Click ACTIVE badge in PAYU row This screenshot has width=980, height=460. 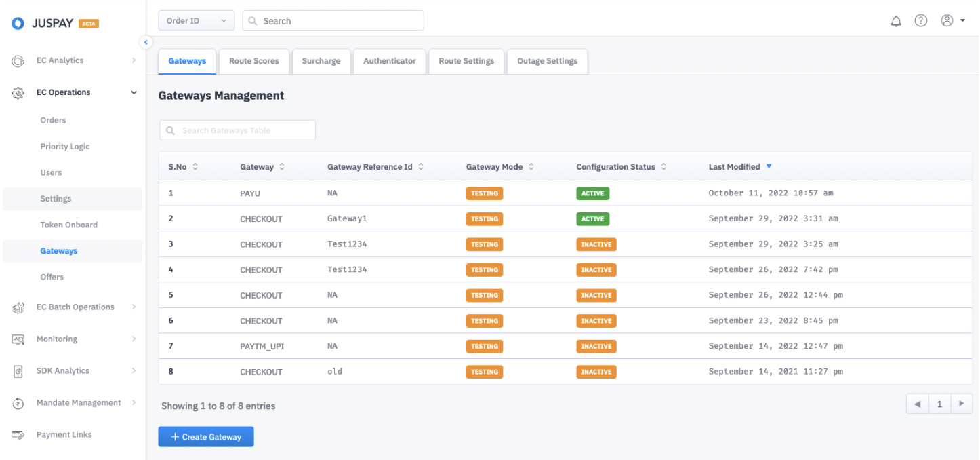(x=592, y=193)
